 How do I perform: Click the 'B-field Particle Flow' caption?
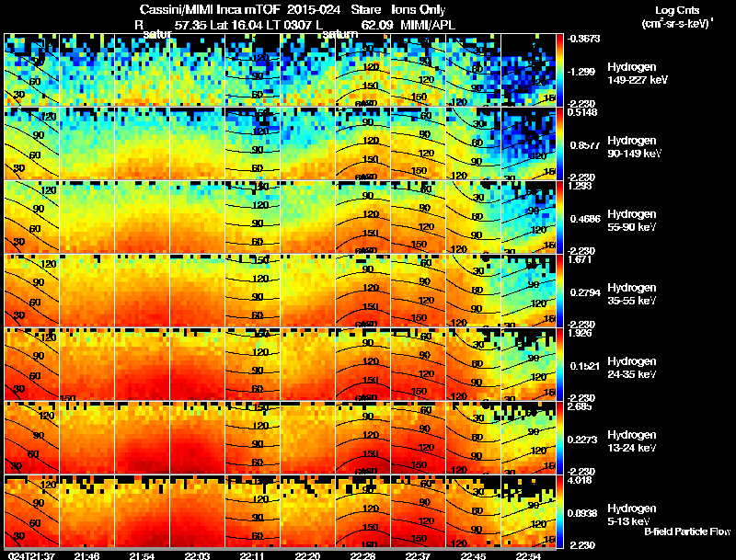coord(687,531)
